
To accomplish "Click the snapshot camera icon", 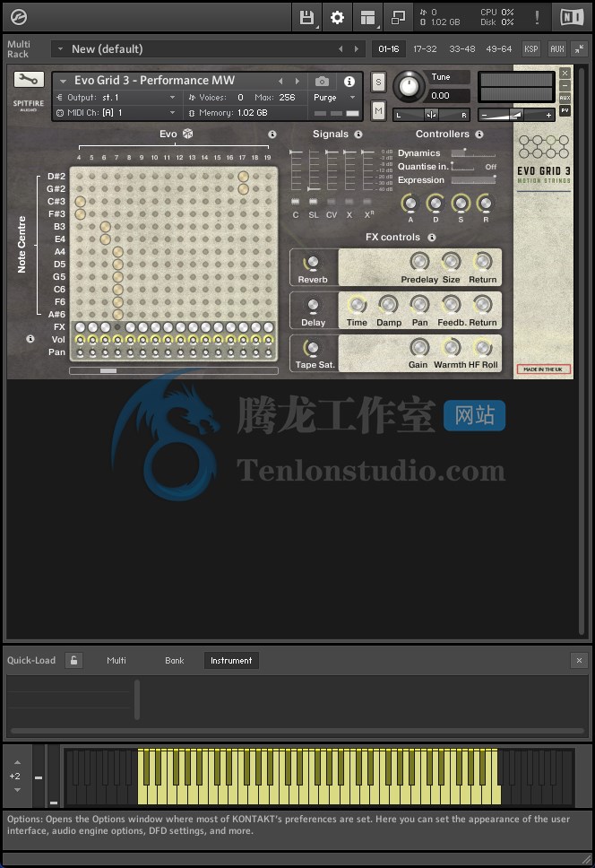I will [x=322, y=82].
